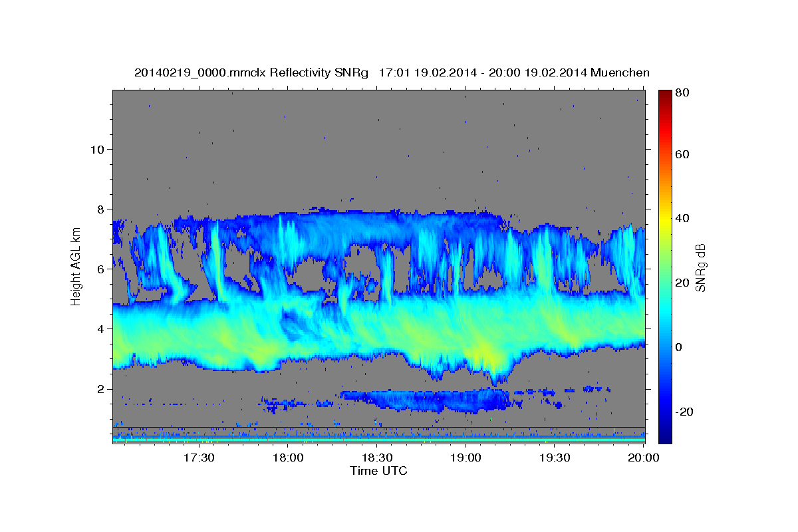Click the 18:30 time tick label
This screenshot has height=532, width=798.
pyautogui.click(x=376, y=458)
